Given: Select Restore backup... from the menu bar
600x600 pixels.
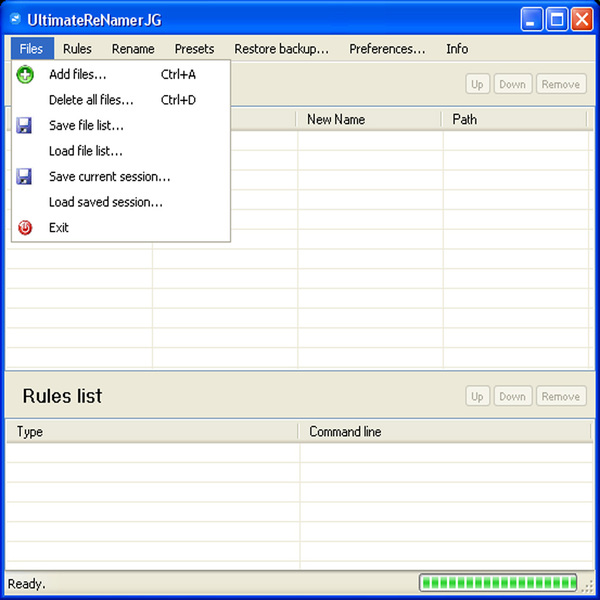Looking at the screenshot, I should pyautogui.click(x=282, y=49).
